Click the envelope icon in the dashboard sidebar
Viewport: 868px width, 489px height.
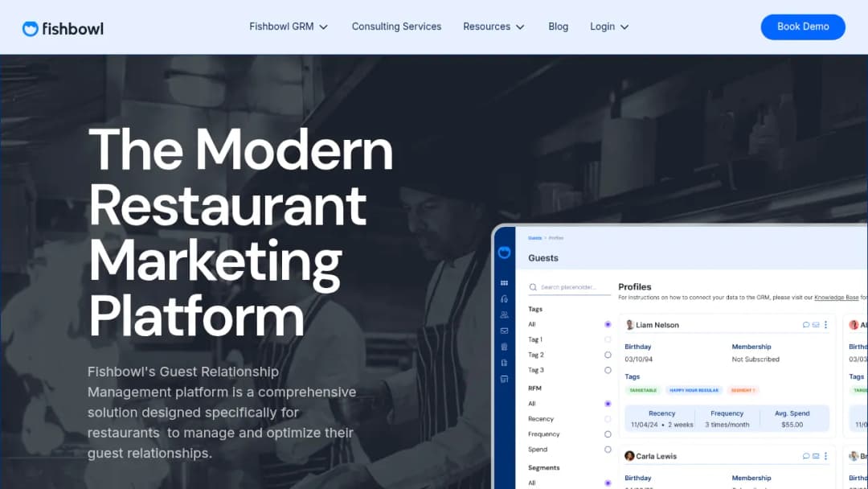(504, 331)
